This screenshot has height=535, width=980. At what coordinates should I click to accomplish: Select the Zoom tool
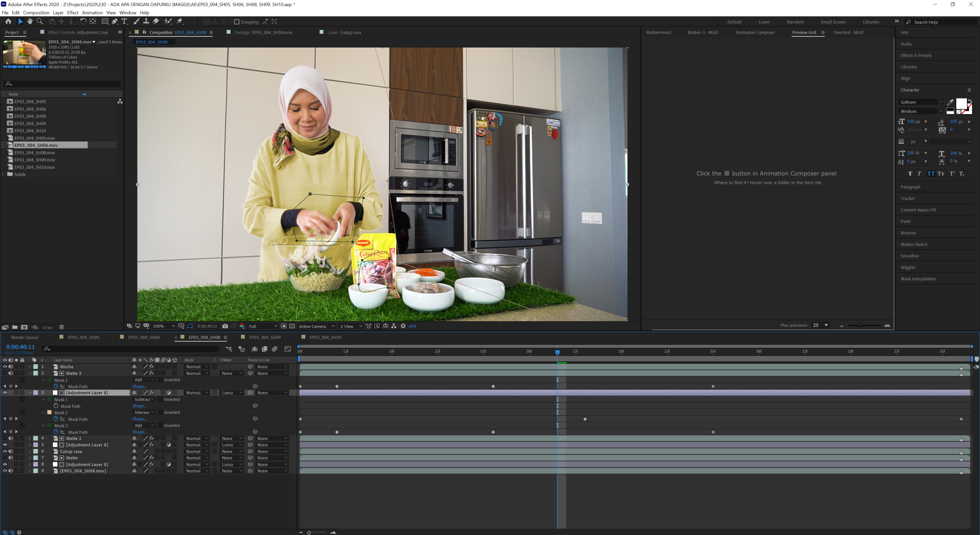point(39,21)
